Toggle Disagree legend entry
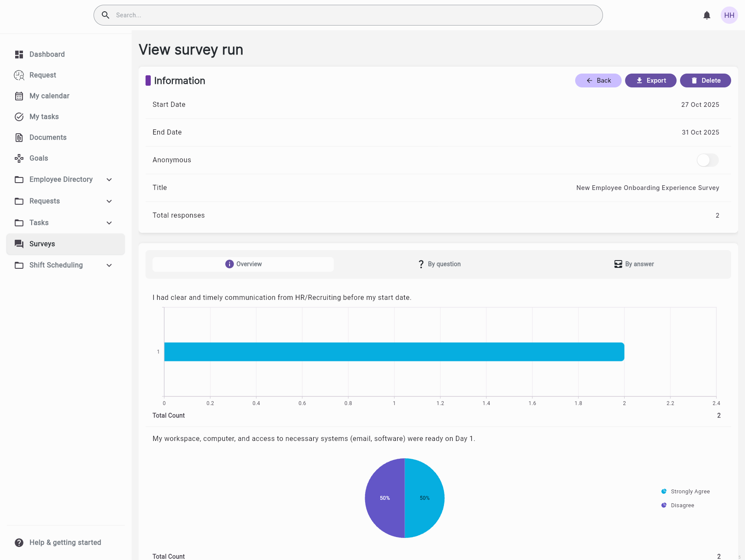Image resolution: width=745 pixels, height=560 pixels. [x=678, y=505]
